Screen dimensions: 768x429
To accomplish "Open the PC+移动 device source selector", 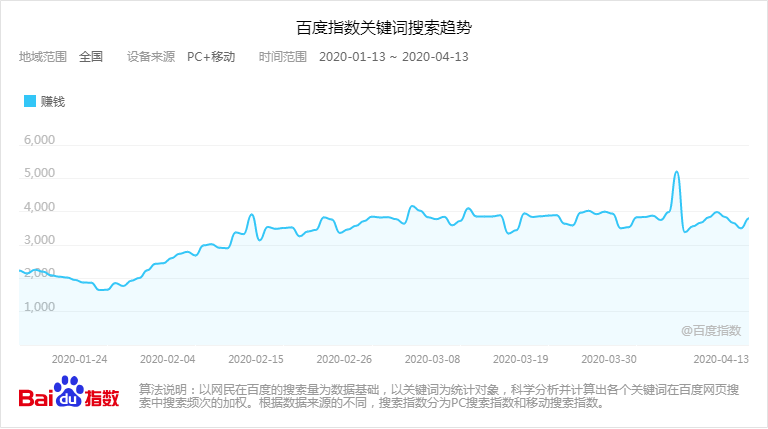I will point(211,57).
